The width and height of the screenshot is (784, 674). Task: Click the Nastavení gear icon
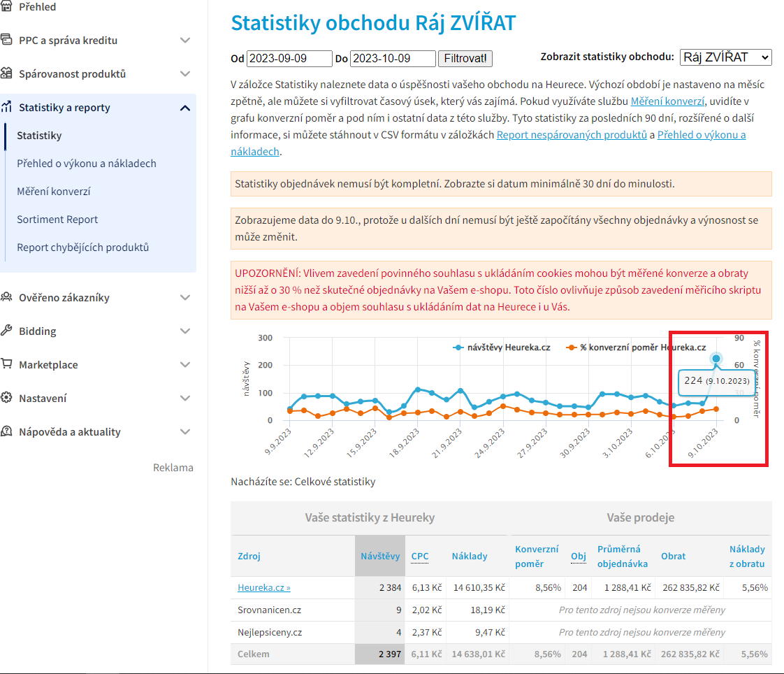click(6, 397)
